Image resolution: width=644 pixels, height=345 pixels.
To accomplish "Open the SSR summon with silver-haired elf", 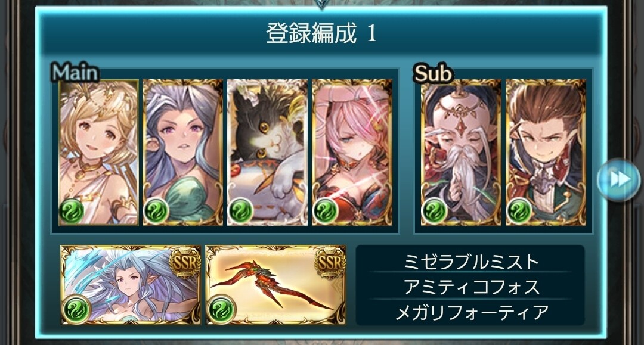I will [131, 285].
